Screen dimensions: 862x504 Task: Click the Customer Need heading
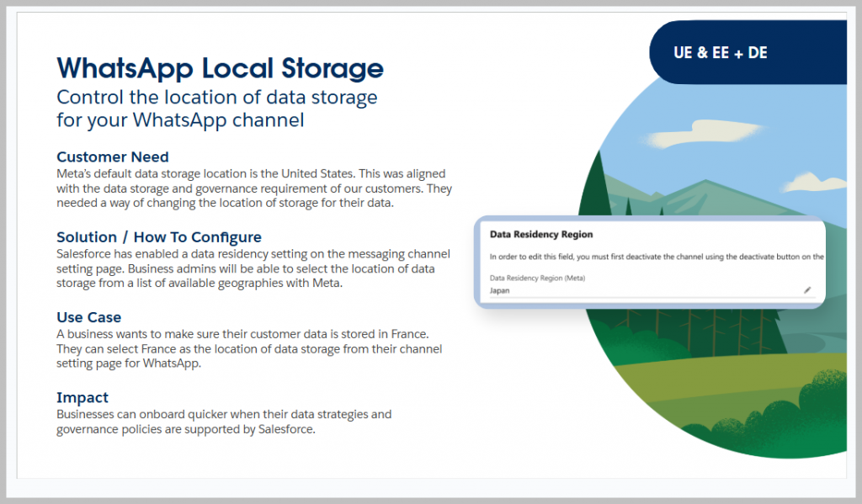(113, 157)
